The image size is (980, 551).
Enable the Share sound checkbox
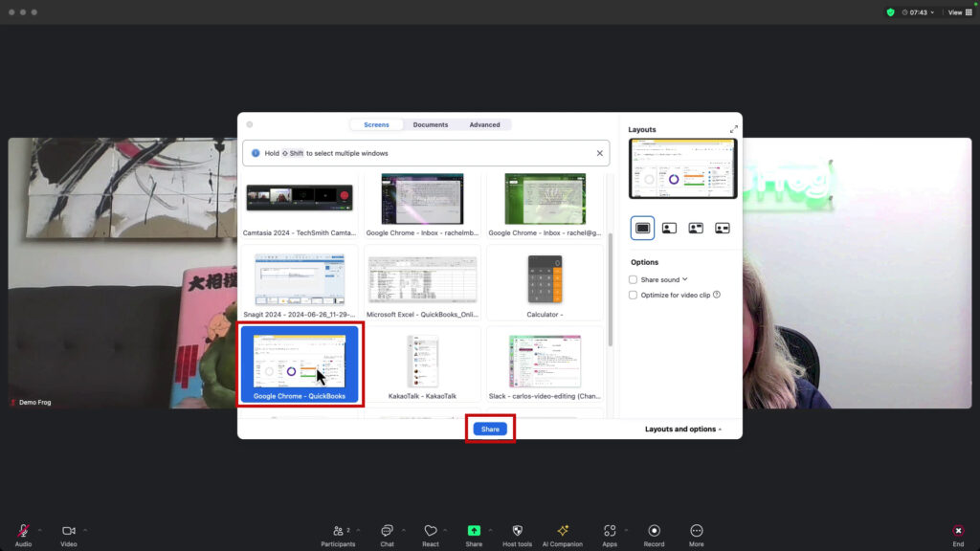pos(633,279)
